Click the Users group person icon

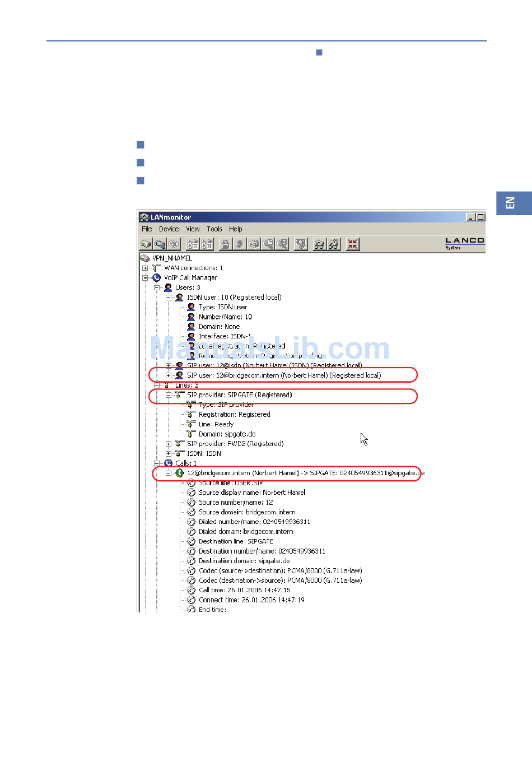pos(168,287)
